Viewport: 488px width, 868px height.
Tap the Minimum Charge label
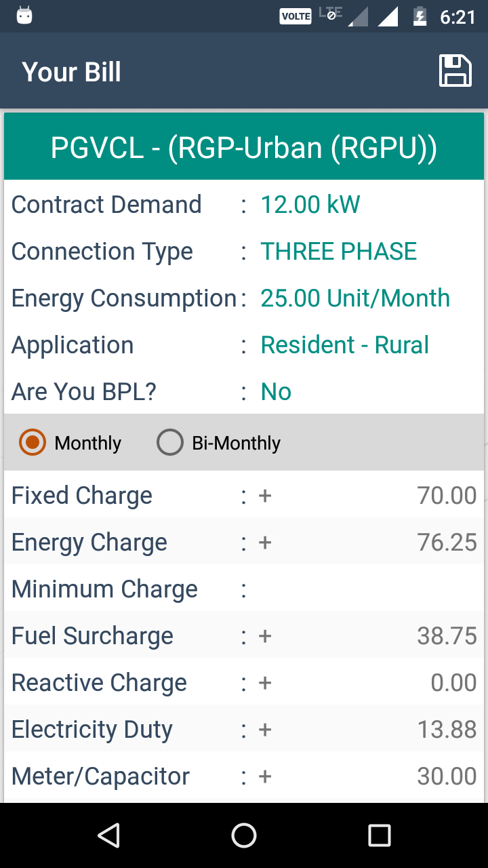click(104, 589)
